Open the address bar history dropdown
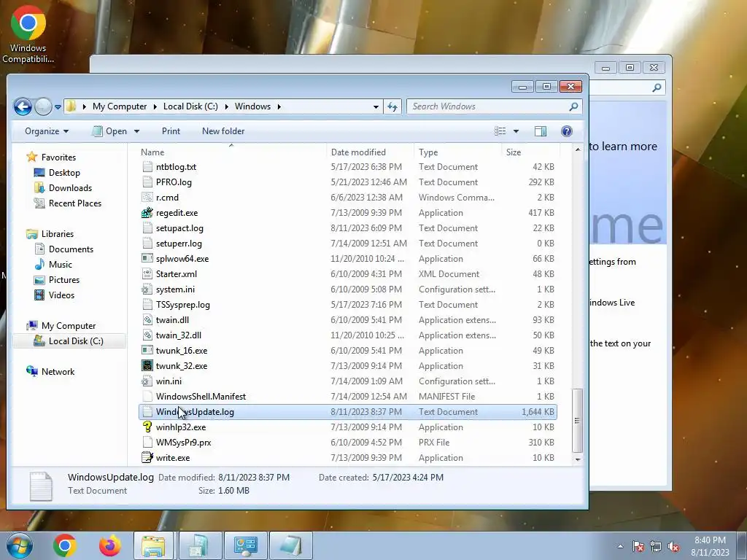Image resolution: width=747 pixels, height=560 pixels. (376, 106)
